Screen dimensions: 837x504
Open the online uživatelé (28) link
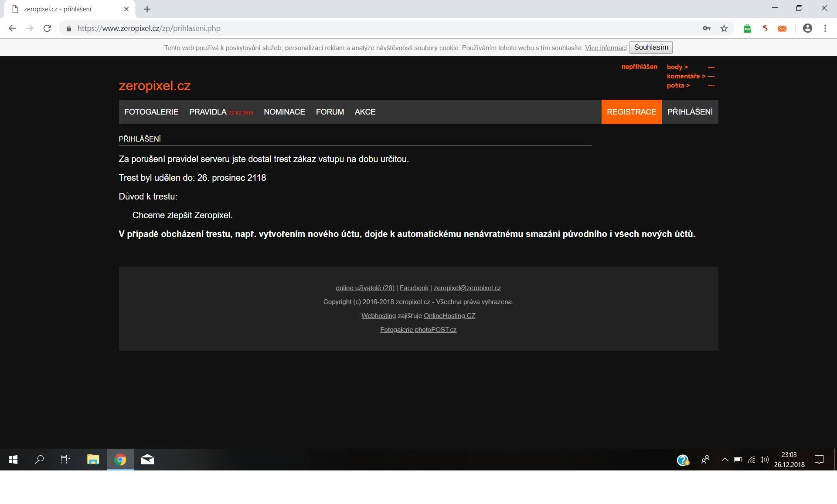[365, 288]
